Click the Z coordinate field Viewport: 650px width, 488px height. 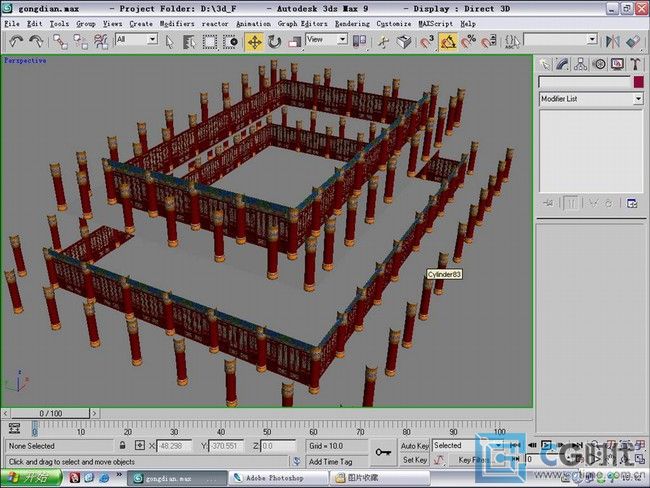point(278,446)
